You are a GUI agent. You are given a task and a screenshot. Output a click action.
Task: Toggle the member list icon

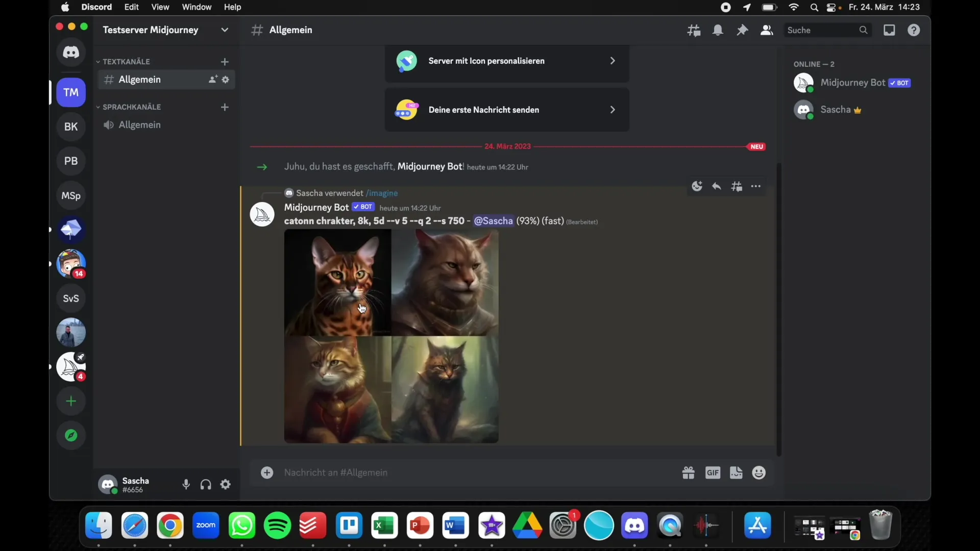767,30
